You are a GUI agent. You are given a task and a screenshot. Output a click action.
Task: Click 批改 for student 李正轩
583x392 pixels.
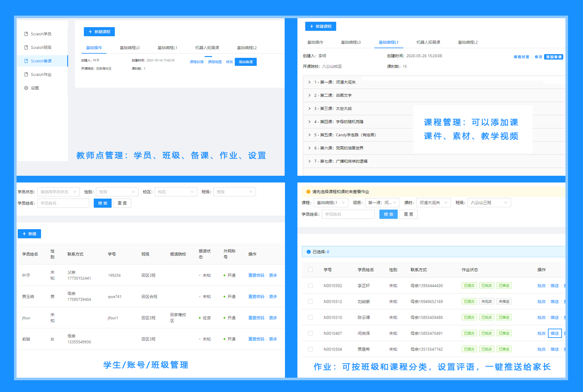pyautogui.click(x=542, y=286)
